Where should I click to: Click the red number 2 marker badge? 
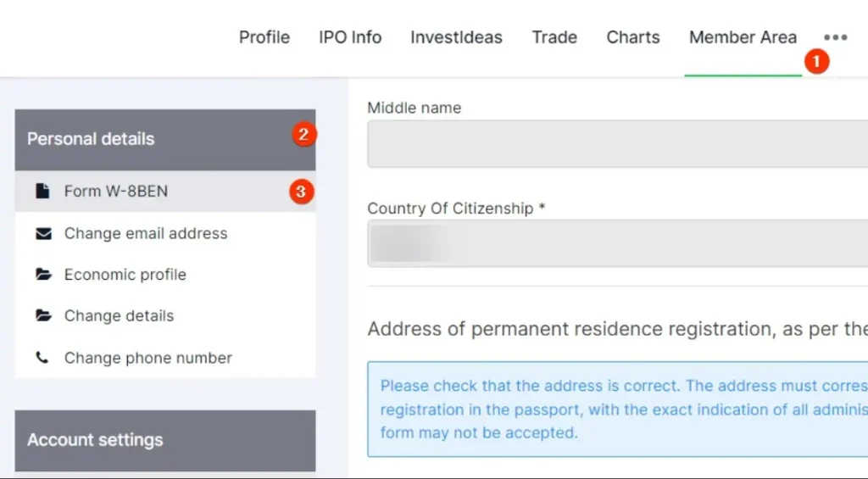(x=304, y=135)
